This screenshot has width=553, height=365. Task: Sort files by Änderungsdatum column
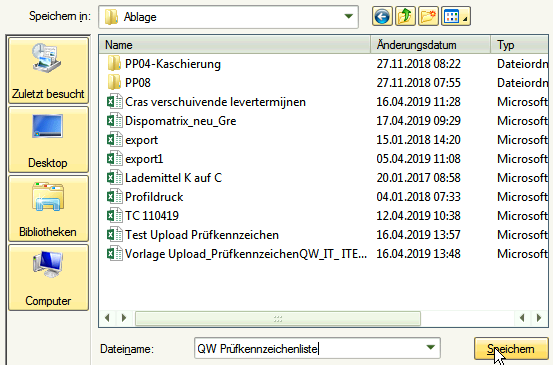[431, 45]
